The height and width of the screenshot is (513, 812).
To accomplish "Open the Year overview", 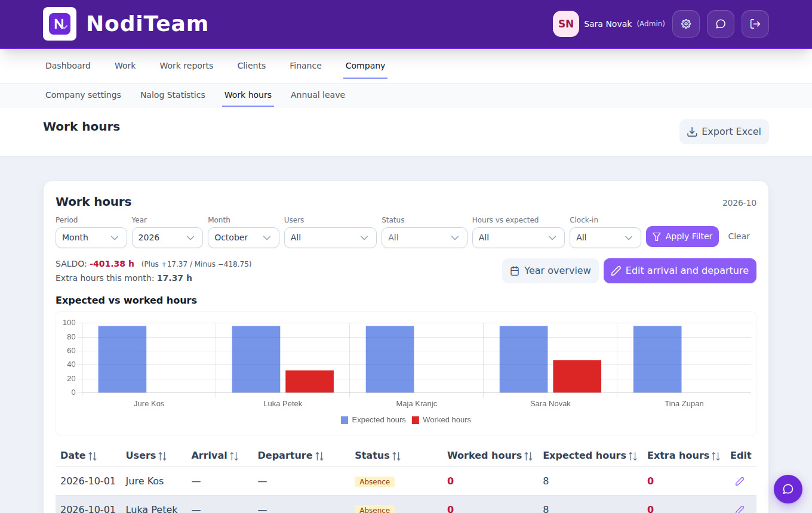I will (x=550, y=271).
